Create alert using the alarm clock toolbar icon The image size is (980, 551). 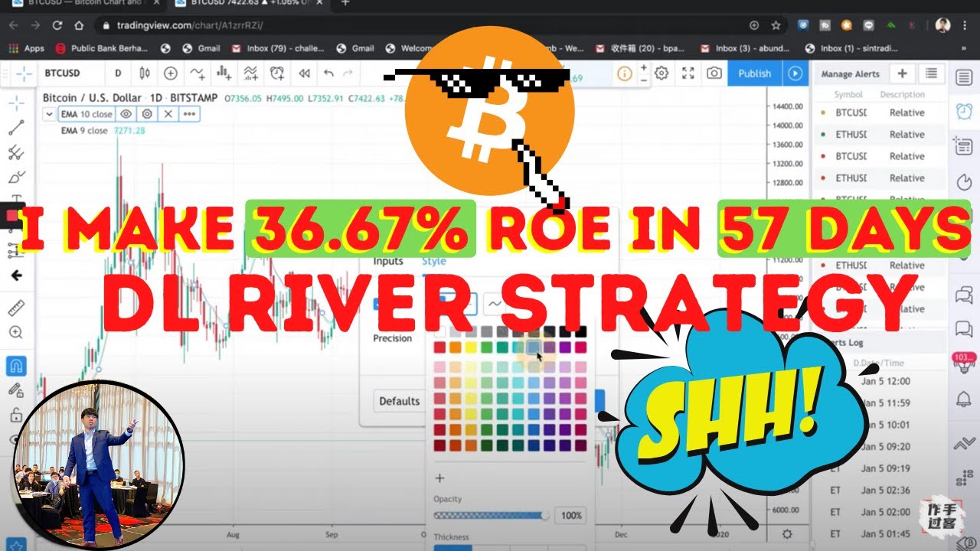(277, 73)
